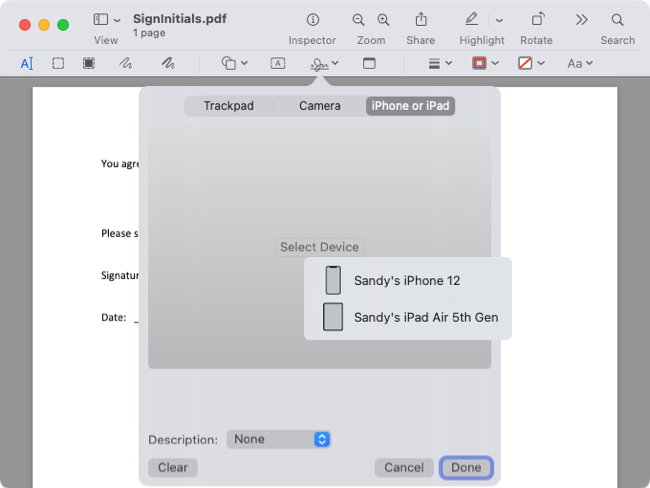
Task: Open the Text Style Aa dropdown
Action: (580, 63)
